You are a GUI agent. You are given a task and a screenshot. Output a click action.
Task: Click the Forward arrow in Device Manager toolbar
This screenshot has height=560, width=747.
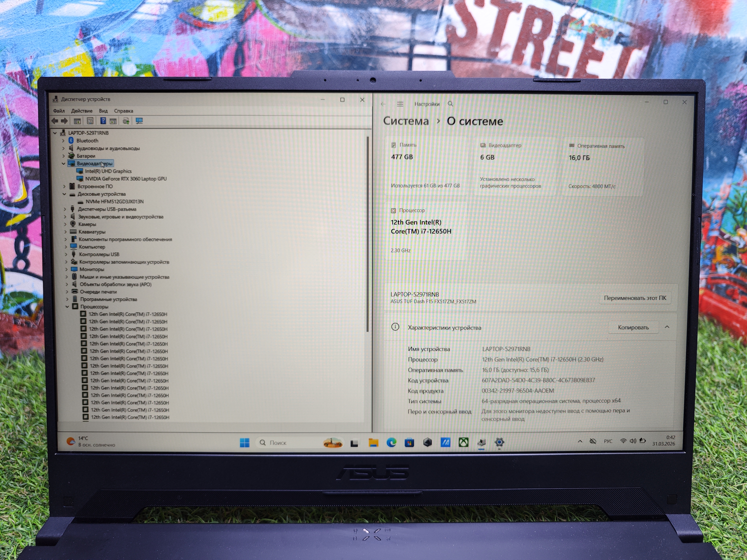click(x=64, y=121)
